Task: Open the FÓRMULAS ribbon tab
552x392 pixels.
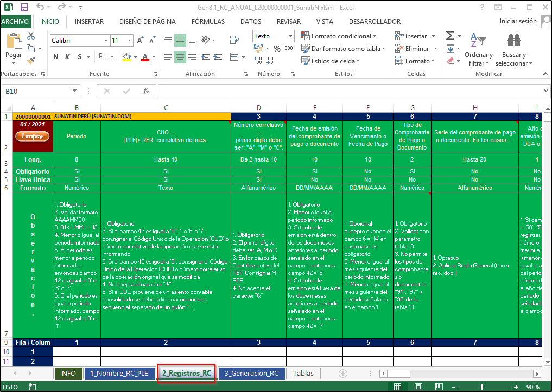Action: (x=208, y=22)
